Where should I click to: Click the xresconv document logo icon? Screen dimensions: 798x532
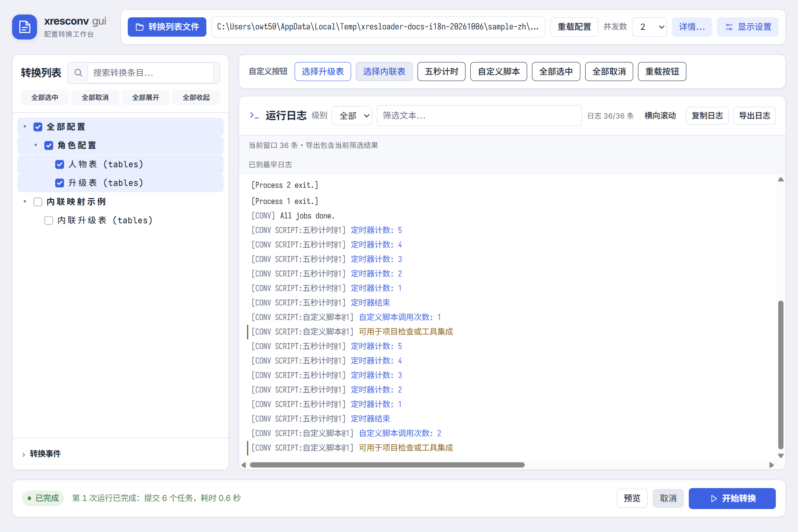pyautogui.click(x=25, y=27)
